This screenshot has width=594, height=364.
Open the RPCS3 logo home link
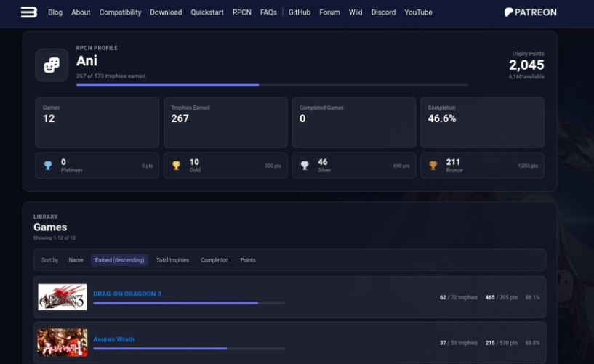(x=29, y=12)
